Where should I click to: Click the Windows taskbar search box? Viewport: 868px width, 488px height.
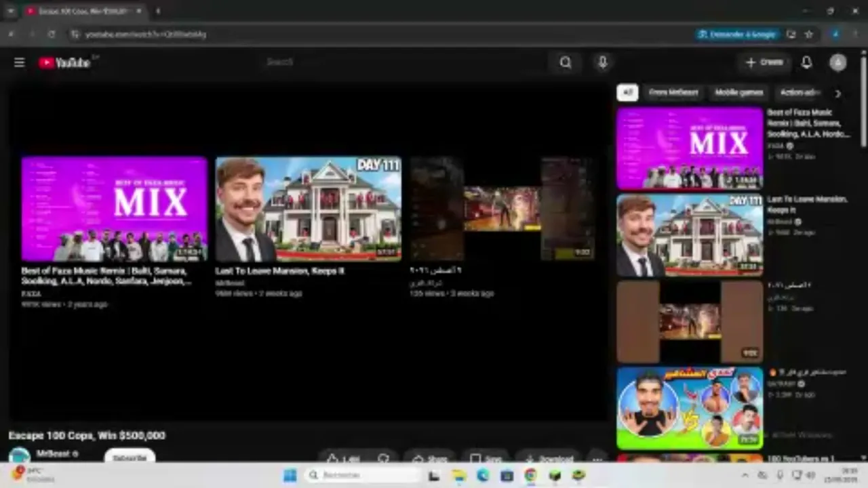coord(361,475)
